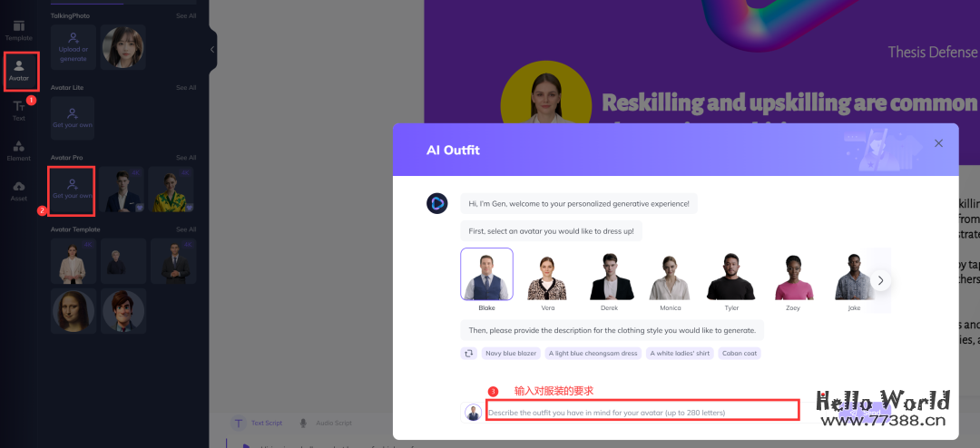
Task: Click the Gen assistant logo icon
Action: (436, 204)
